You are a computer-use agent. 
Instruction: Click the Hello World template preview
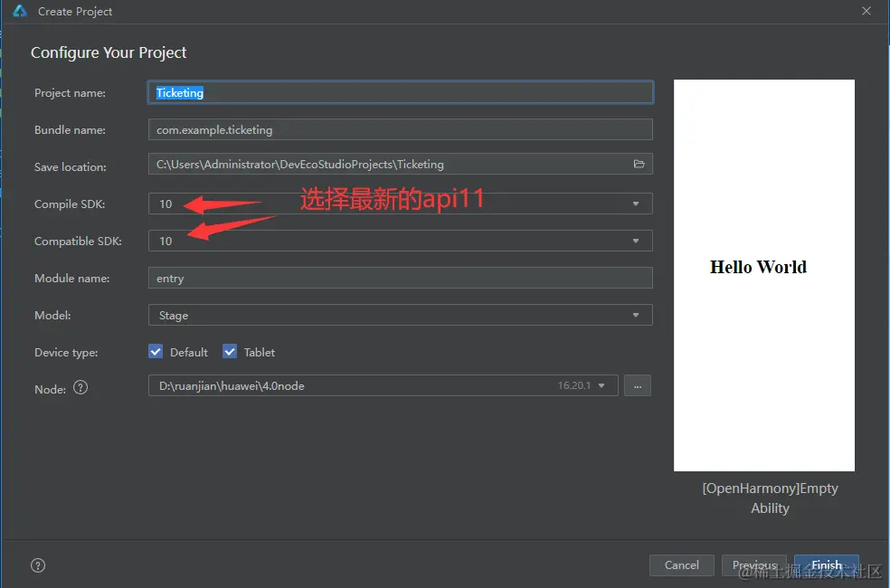(764, 275)
